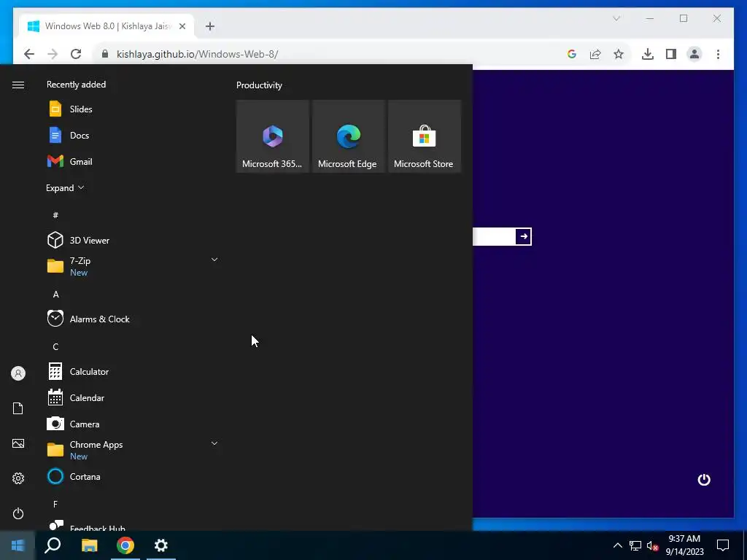Image resolution: width=747 pixels, height=560 pixels.
Task: Click the address bar URL
Action: [197, 54]
